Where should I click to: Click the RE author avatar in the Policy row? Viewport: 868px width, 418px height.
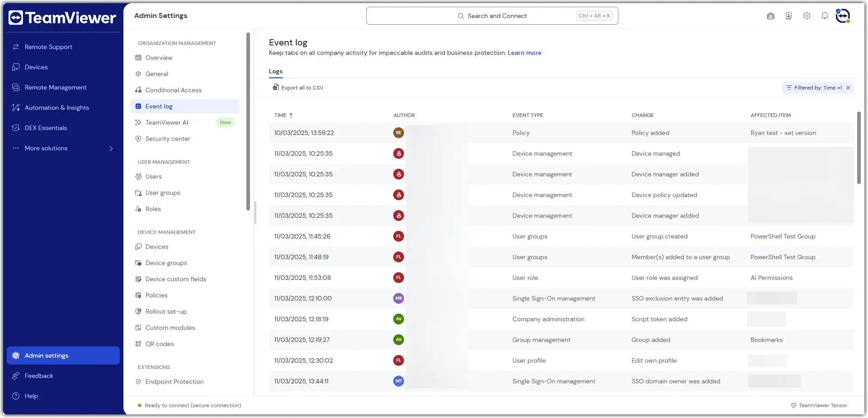pyautogui.click(x=399, y=133)
